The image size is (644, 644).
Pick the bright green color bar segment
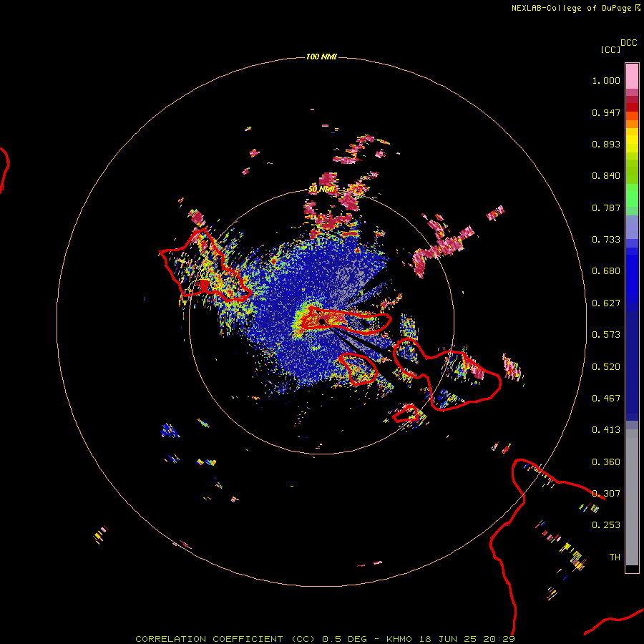tap(632, 195)
